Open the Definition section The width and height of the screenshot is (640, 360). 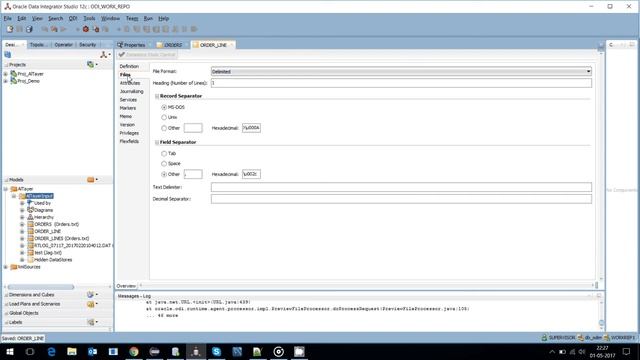(129, 66)
